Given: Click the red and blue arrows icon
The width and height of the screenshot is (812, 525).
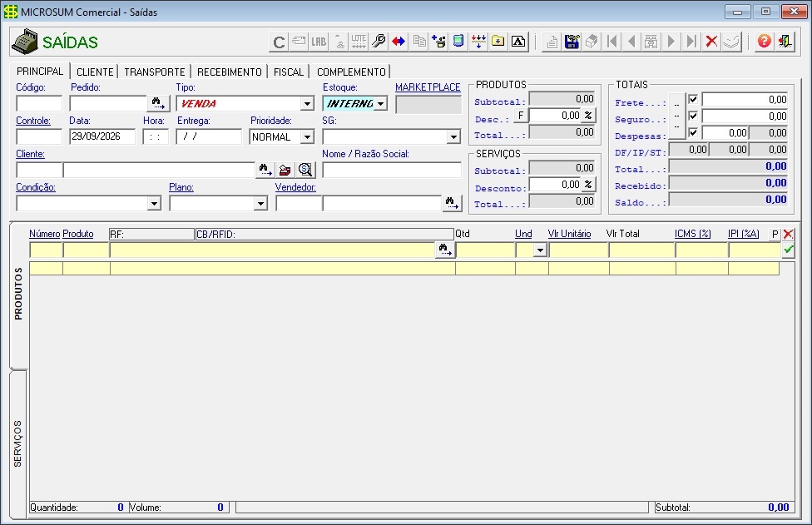Looking at the screenshot, I should pyautogui.click(x=399, y=42).
